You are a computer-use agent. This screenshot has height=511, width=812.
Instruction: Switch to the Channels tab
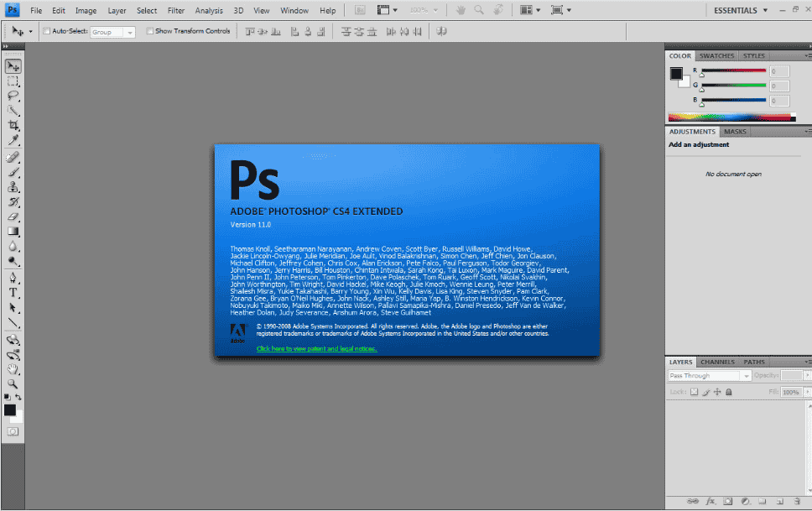click(717, 362)
